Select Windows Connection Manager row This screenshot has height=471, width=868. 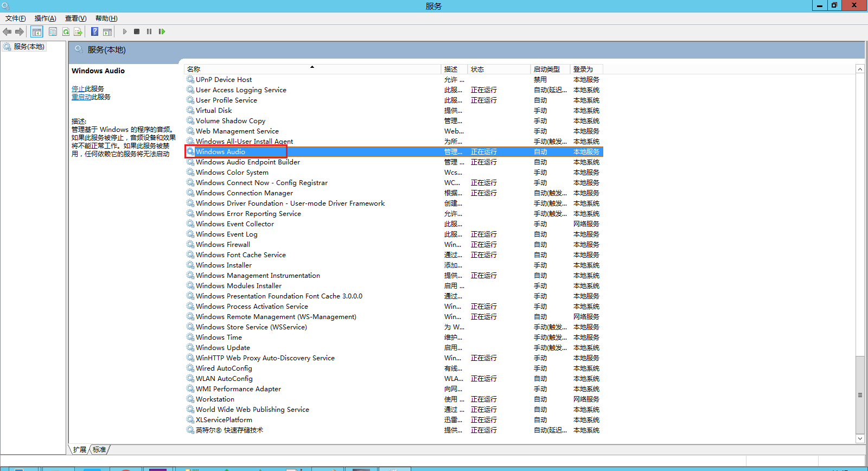click(394, 193)
